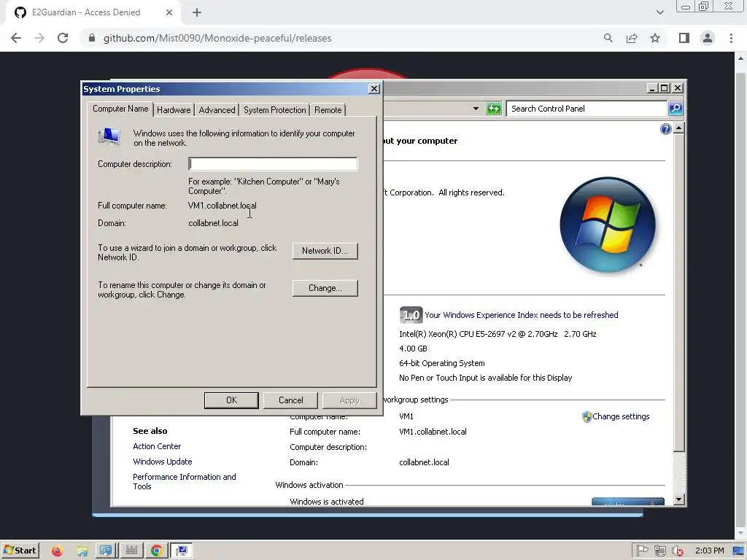The height and width of the screenshot is (560, 747).
Task: Click the computer icon in System Properties
Action: (109, 136)
